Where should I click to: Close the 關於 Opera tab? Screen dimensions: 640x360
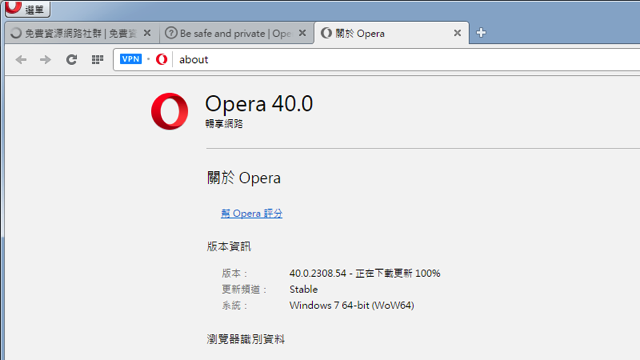[457, 33]
